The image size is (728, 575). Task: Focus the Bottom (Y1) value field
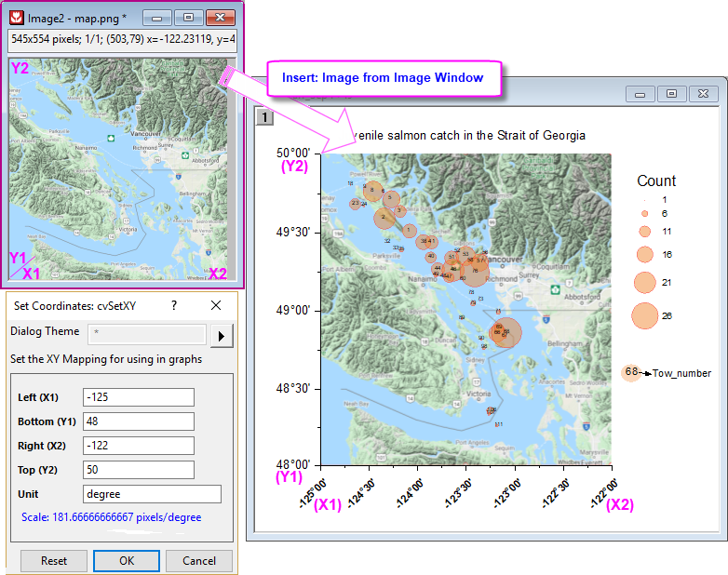pos(138,421)
